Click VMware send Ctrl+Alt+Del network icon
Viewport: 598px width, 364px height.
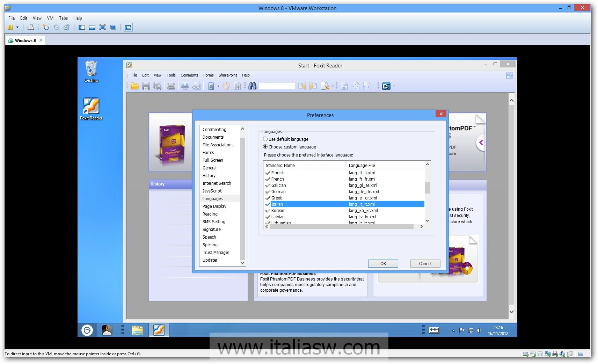[x=31, y=27]
